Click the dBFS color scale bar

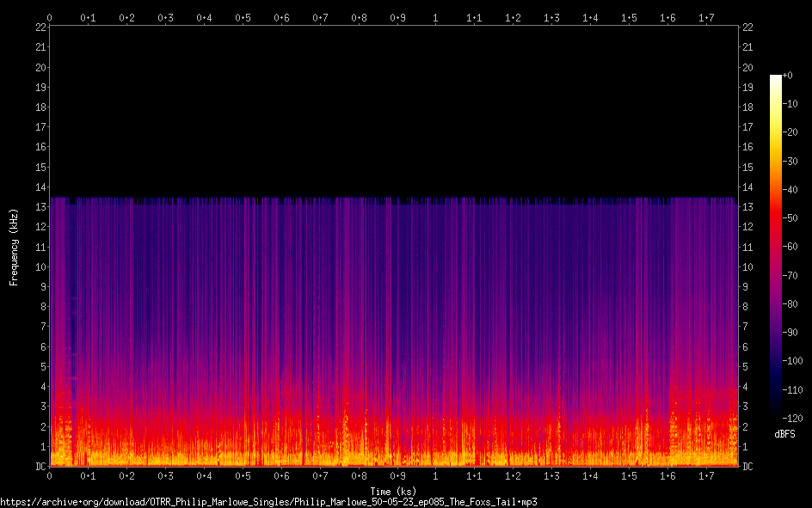pyautogui.click(x=775, y=248)
